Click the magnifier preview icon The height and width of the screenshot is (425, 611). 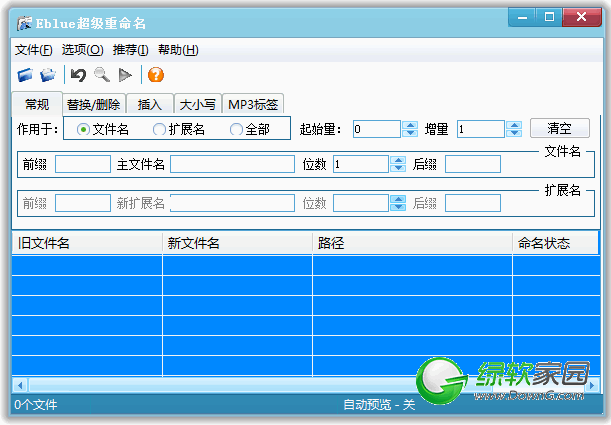click(x=102, y=75)
